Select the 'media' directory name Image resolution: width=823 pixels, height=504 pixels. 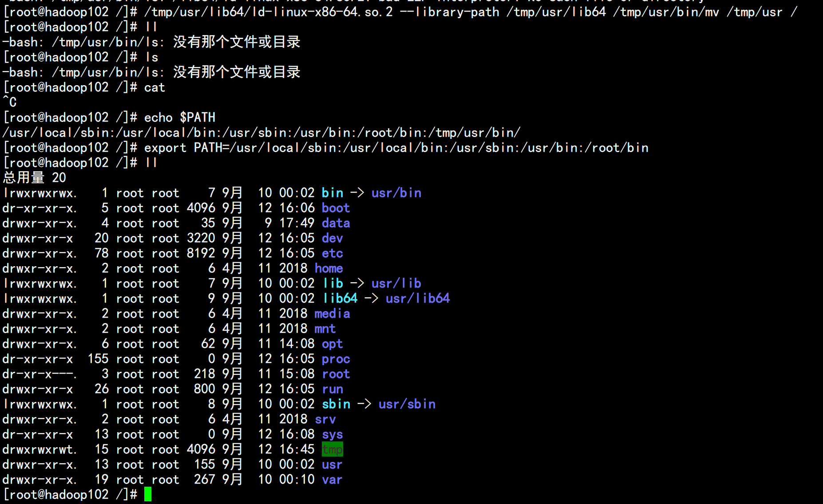(332, 314)
